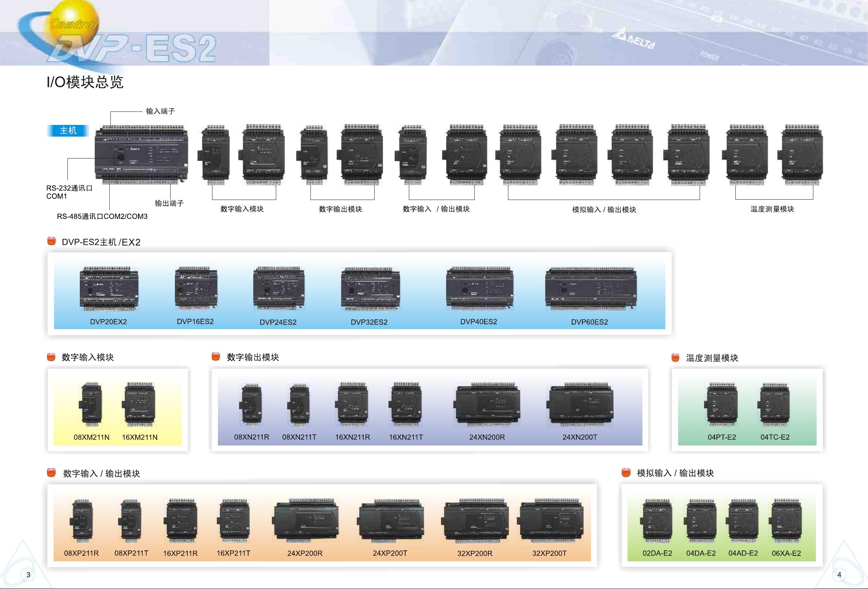Click the DVP-ES2主机 /EX2 section heading

tap(101, 242)
